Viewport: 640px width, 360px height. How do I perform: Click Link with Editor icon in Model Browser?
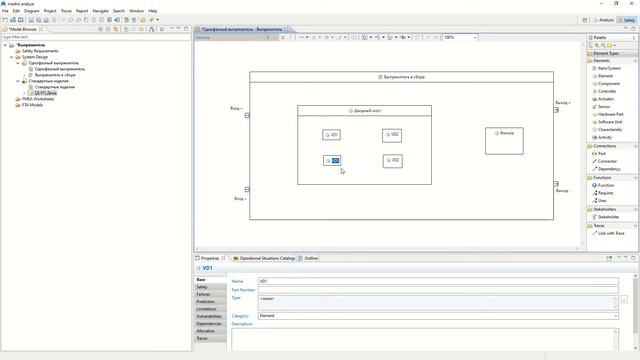(x=116, y=29)
